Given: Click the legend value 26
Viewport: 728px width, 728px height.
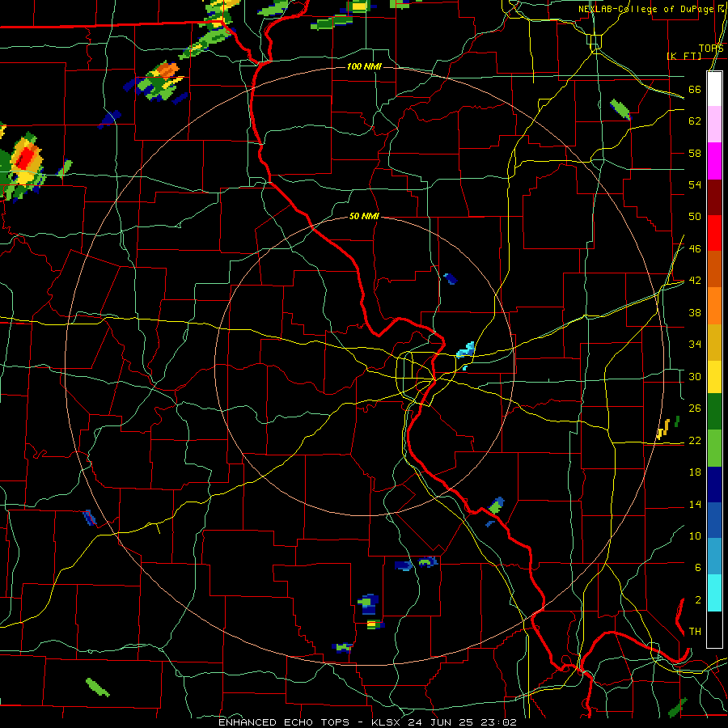Looking at the screenshot, I should pos(695,408).
